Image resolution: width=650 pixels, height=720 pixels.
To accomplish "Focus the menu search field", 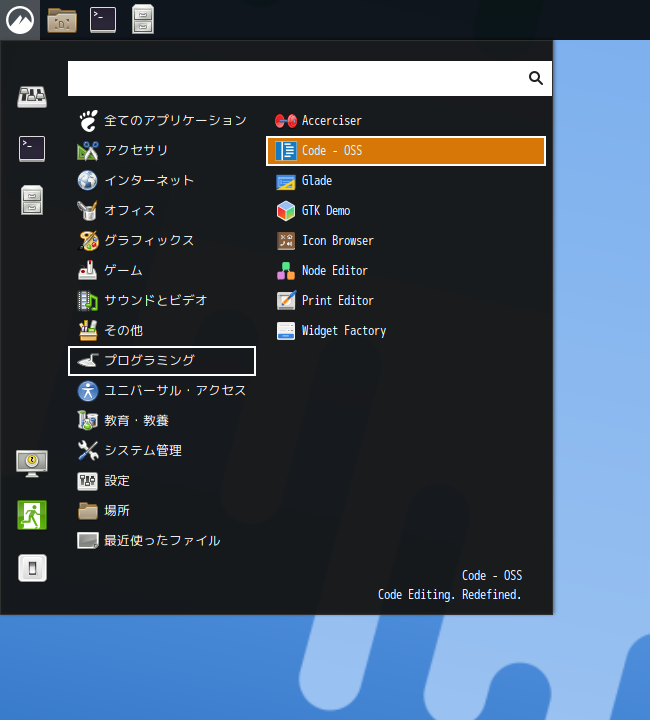I will tap(310, 79).
